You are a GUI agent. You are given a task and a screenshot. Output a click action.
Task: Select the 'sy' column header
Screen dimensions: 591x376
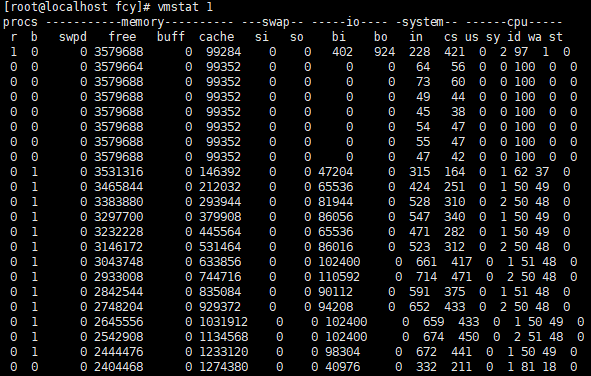tap(493, 37)
